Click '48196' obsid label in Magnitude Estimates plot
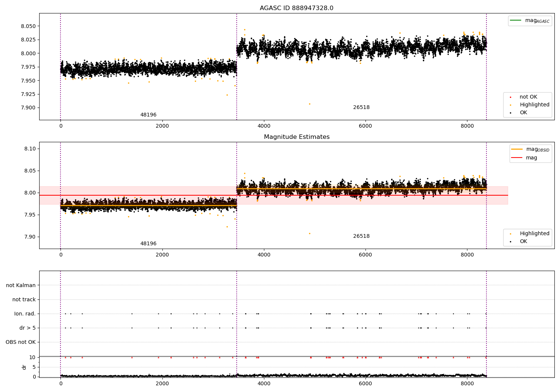 click(x=148, y=244)
